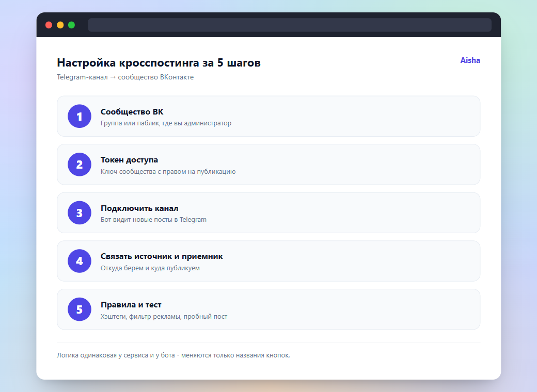Click text 'Хэштеги, фильтр рекламы, пробный пост'
This screenshot has height=392, width=537.
[164, 317]
